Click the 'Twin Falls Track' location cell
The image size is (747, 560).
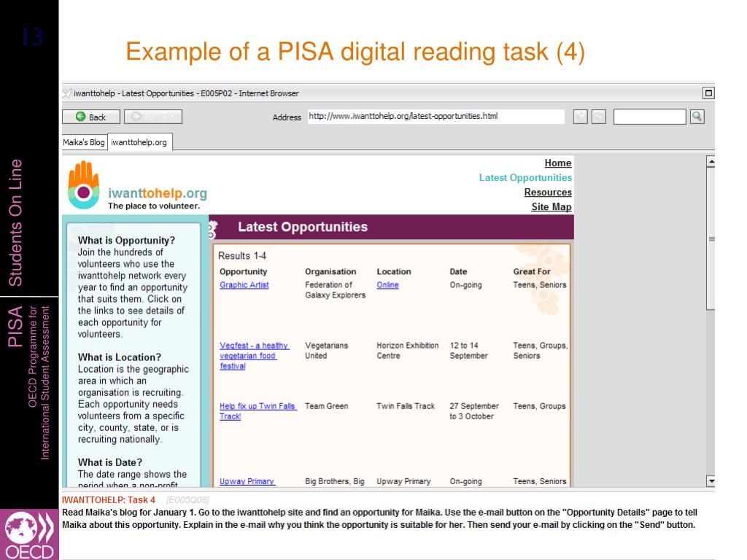pyautogui.click(x=406, y=406)
